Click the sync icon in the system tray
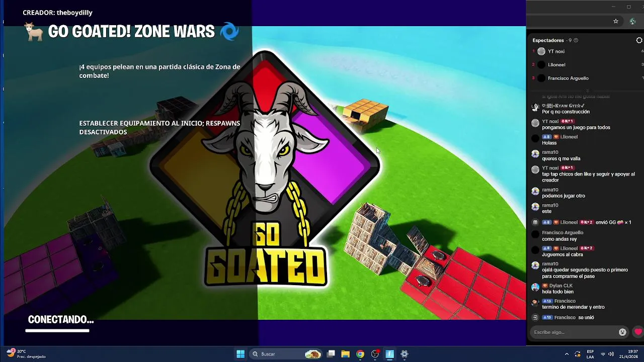644x362 pixels. 577,354
